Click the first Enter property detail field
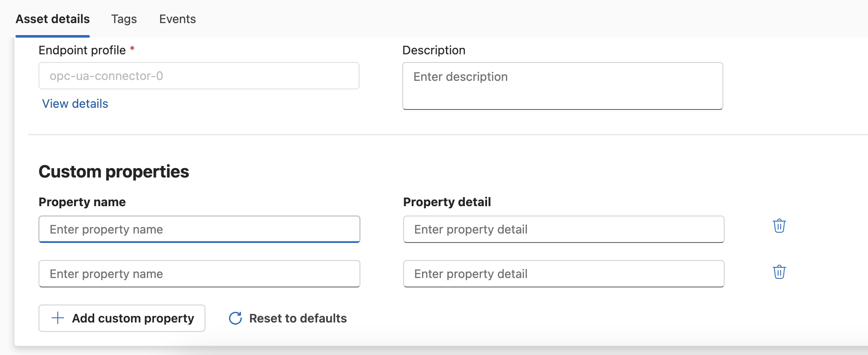Viewport: 868px width, 355px height. point(563,229)
